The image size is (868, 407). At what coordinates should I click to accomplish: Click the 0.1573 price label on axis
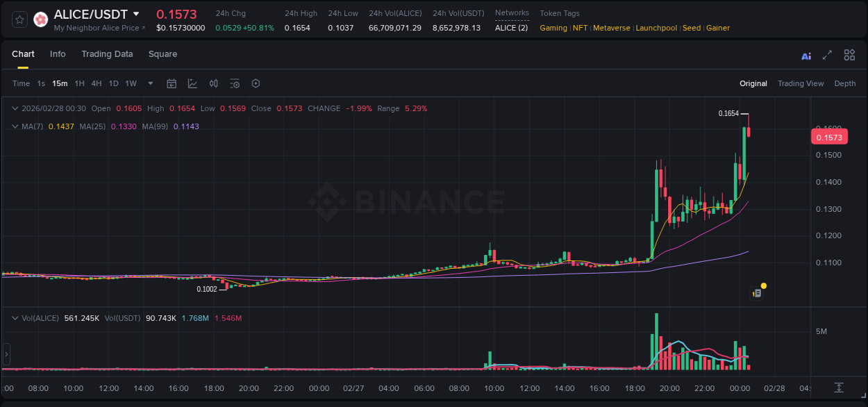[831, 137]
